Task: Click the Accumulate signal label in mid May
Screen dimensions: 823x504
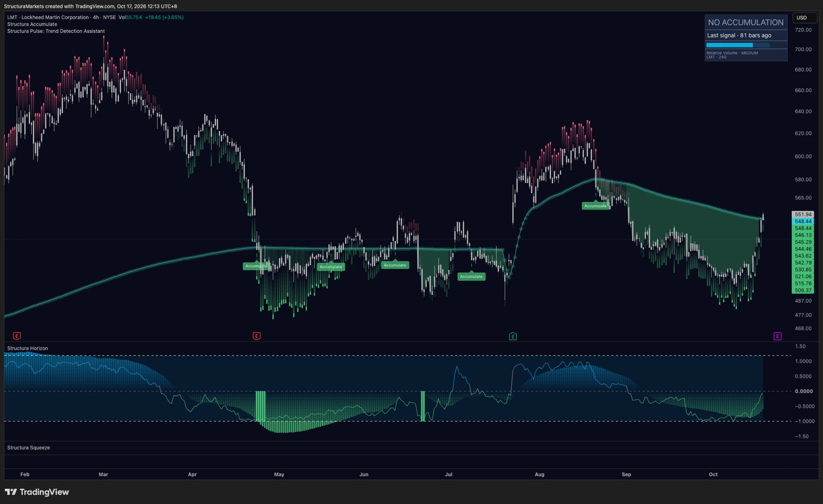Action: tap(331, 267)
